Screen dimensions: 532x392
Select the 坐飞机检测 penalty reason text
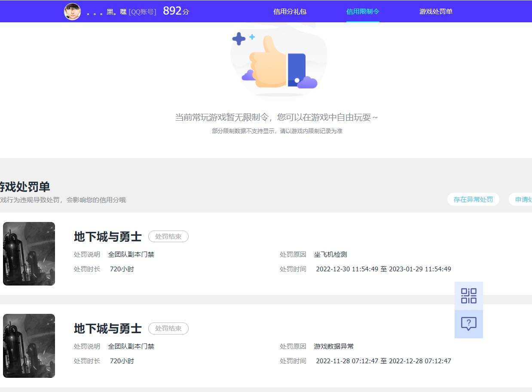coord(330,255)
